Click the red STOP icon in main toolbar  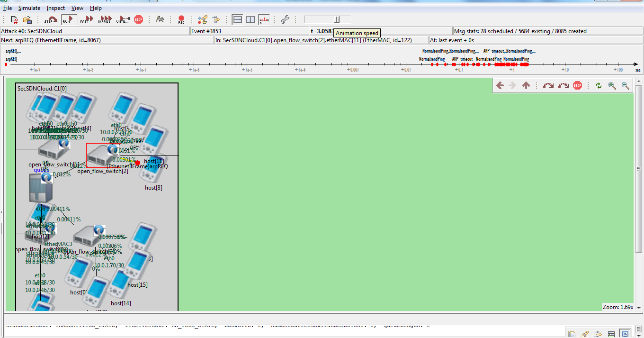[x=138, y=19]
